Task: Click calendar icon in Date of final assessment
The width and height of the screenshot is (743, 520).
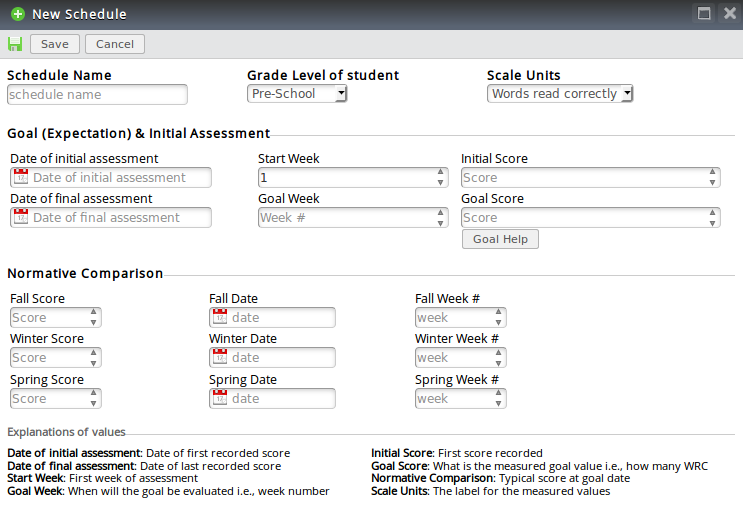Action: (20, 217)
